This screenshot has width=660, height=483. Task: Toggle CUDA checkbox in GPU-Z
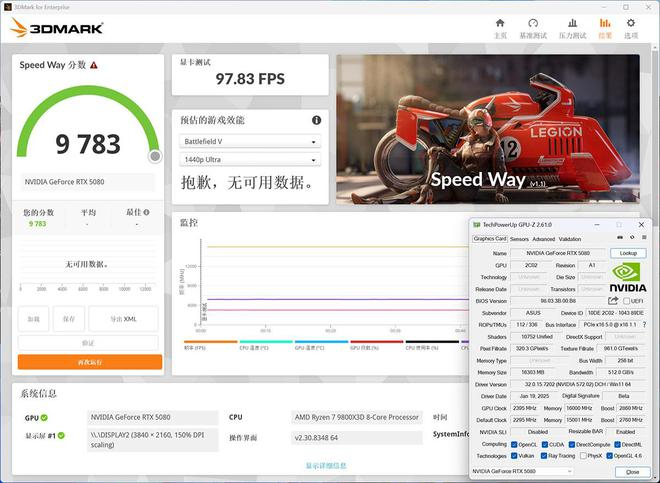pos(544,444)
